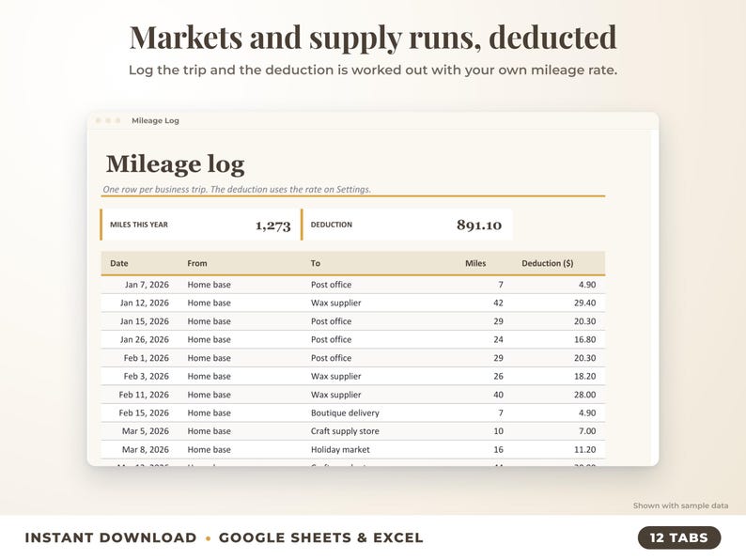Click the 'Shown with sample data' note

pos(680,506)
